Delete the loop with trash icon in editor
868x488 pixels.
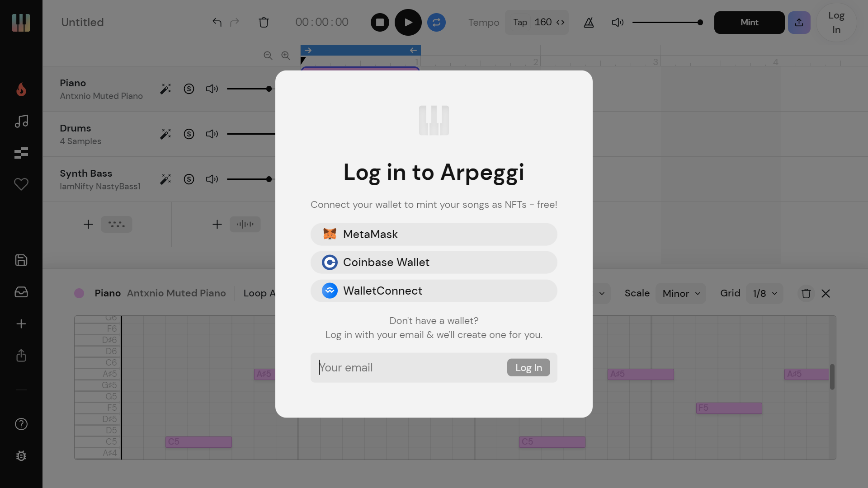point(806,293)
